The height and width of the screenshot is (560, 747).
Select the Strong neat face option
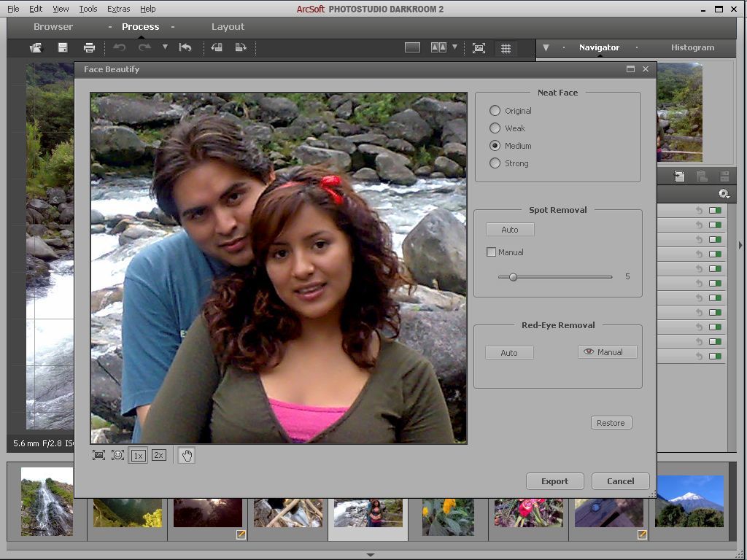(x=495, y=163)
